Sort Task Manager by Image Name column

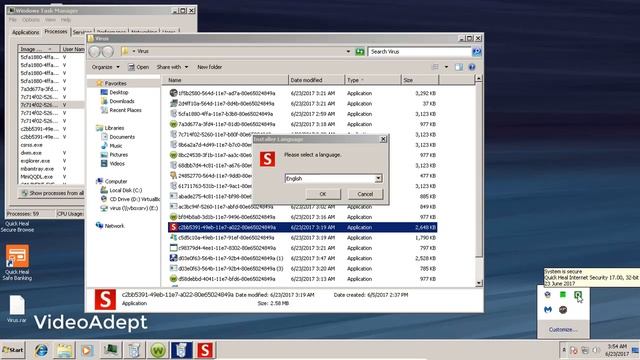(x=38, y=49)
